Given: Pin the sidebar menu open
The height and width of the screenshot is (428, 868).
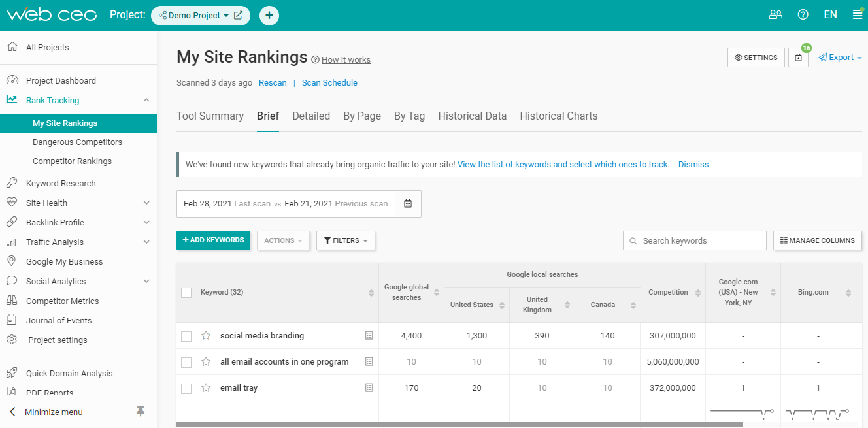Looking at the screenshot, I should tap(139, 412).
